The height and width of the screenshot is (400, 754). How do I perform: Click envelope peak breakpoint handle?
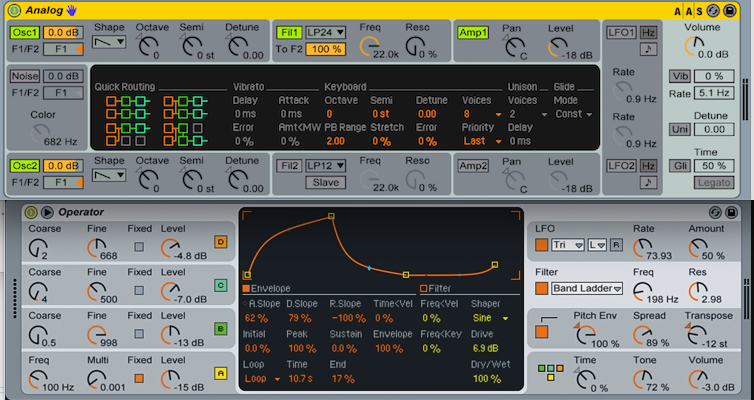coord(331,216)
